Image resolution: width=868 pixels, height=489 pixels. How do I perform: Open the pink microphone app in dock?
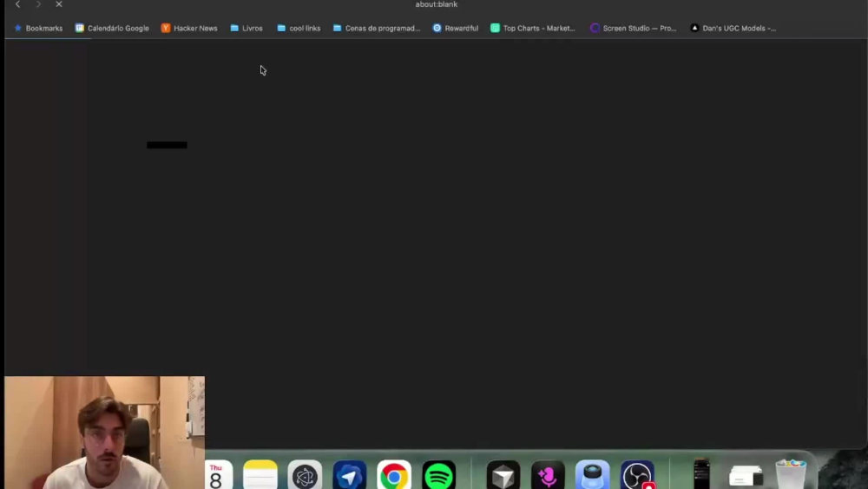548,476
